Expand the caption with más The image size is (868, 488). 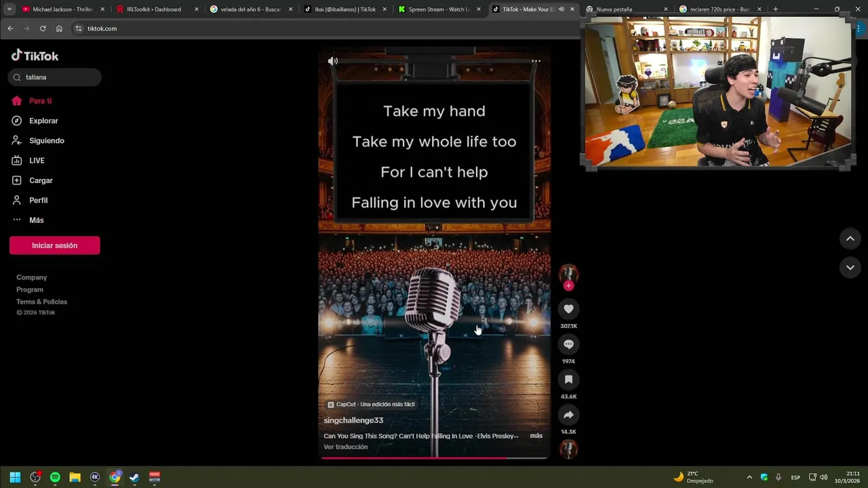tap(536, 436)
